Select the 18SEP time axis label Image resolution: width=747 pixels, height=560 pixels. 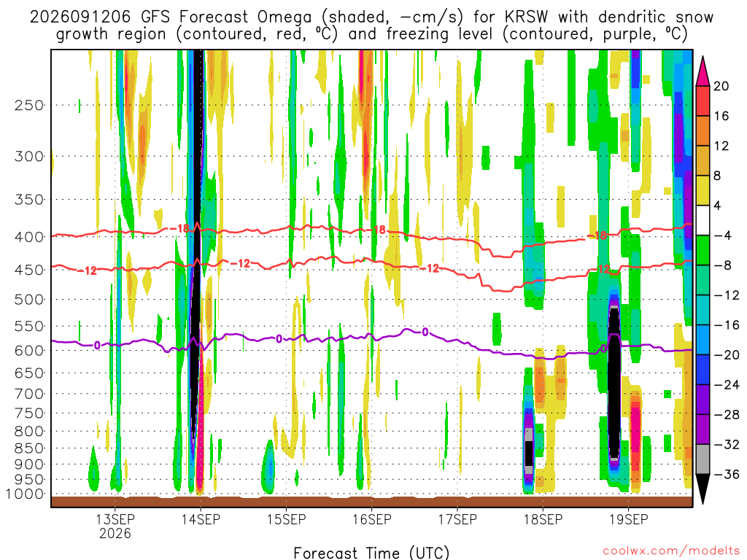[x=543, y=519]
